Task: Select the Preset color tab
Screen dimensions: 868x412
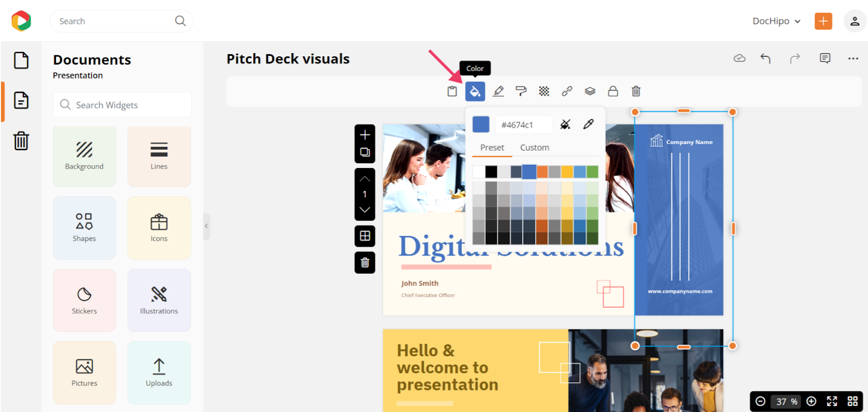Action: click(x=492, y=147)
